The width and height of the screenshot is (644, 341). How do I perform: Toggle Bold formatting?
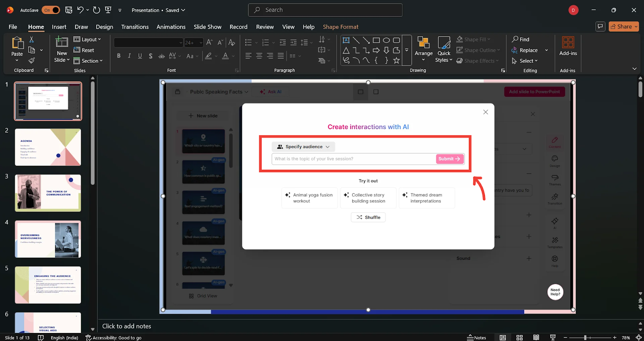[119, 56]
